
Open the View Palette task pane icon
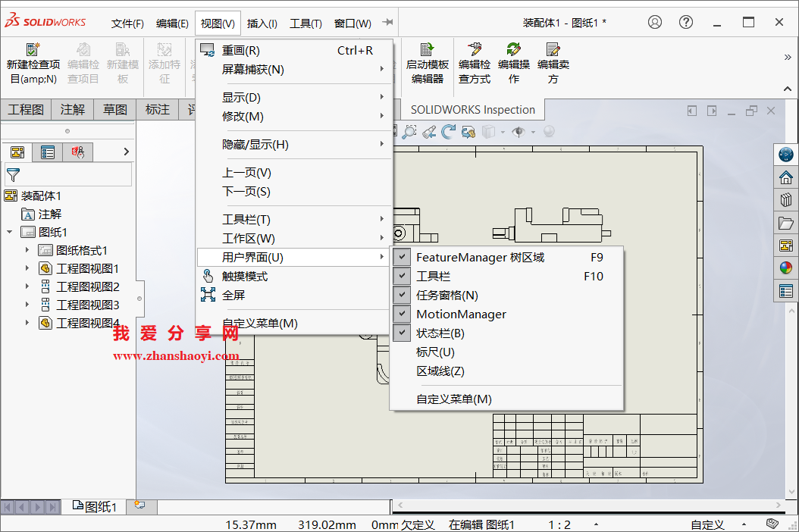[x=786, y=245]
